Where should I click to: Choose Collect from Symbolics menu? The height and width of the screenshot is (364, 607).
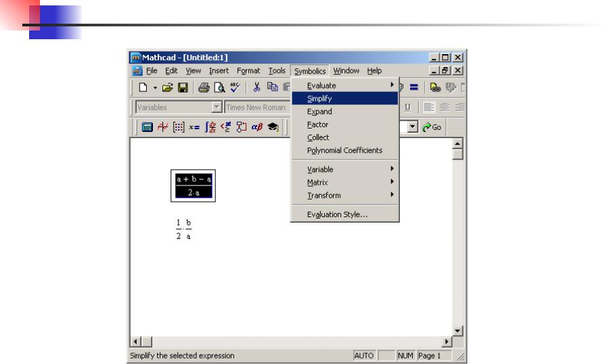click(345, 137)
